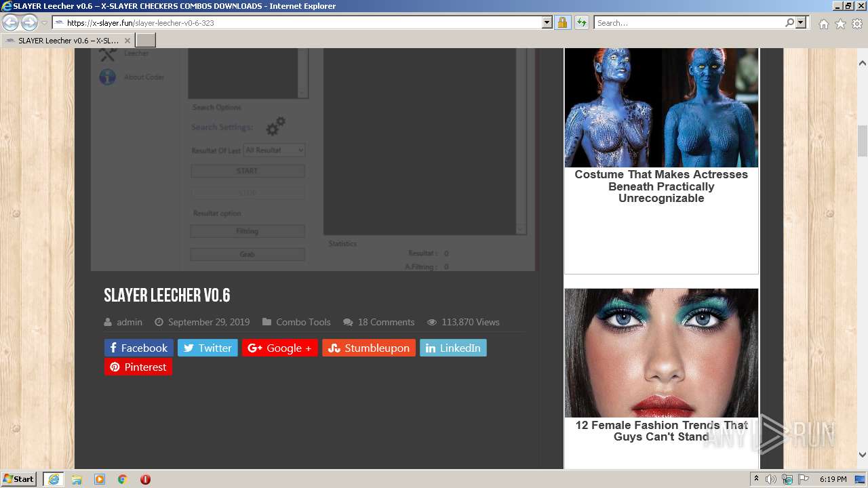Viewport: 868px width, 488px height.
Task: Click the SLAYER LEECHER V0.6 heading
Action: click(167, 296)
